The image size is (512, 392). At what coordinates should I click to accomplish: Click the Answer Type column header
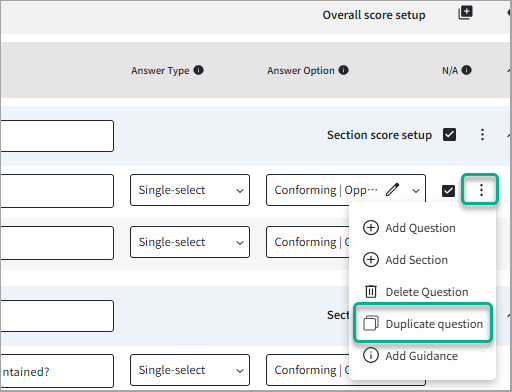[160, 71]
